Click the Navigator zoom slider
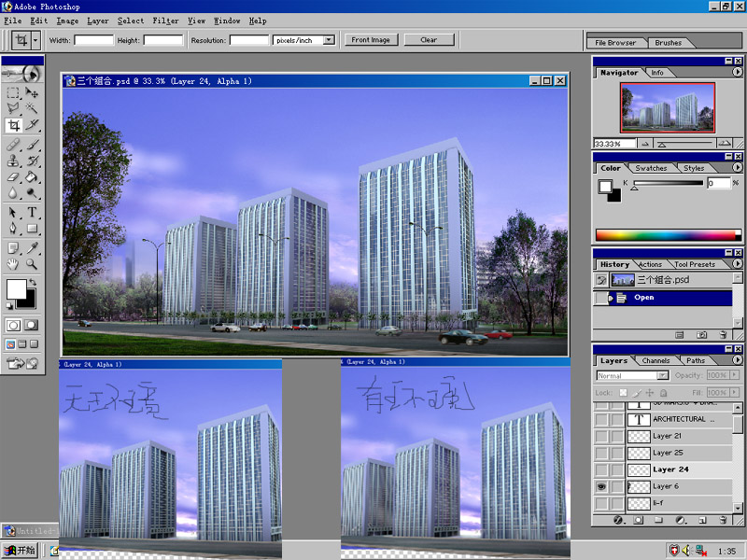Viewport: 747px width, 560px height. tap(684, 143)
